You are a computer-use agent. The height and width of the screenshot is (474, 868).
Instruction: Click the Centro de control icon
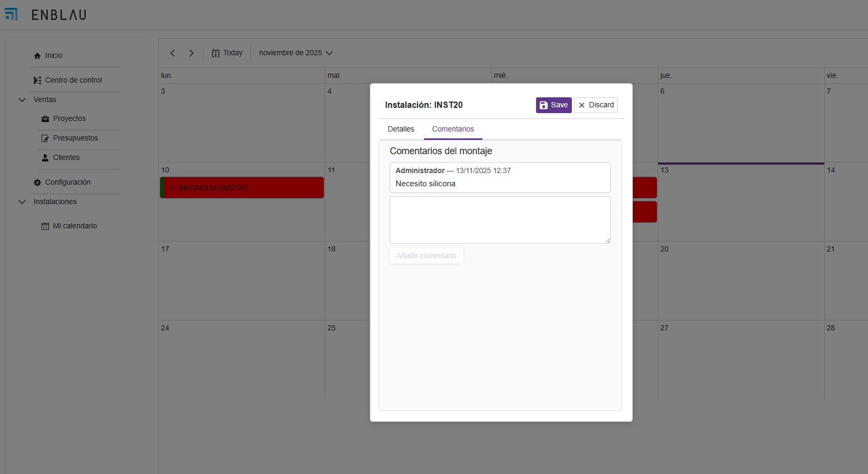(x=37, y=80)
